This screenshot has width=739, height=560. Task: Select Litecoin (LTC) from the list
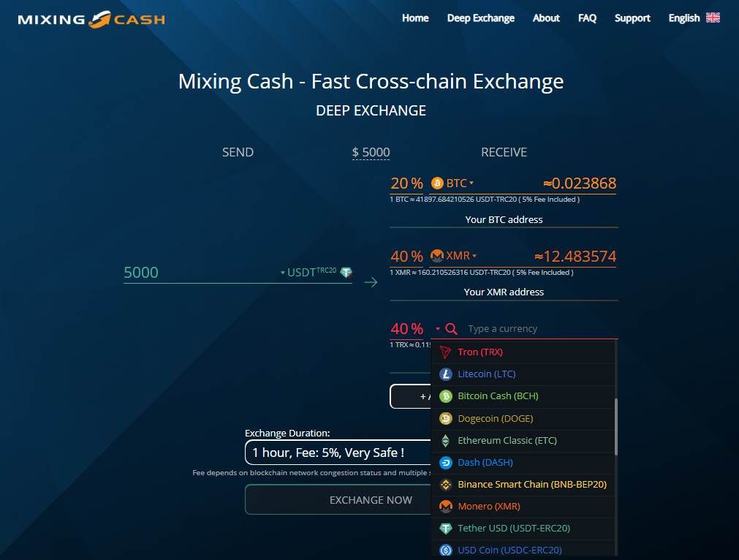tap(523, 374)
